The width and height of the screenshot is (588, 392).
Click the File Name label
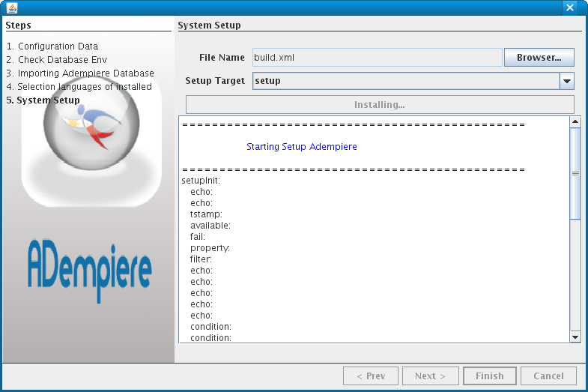[222, 58]
